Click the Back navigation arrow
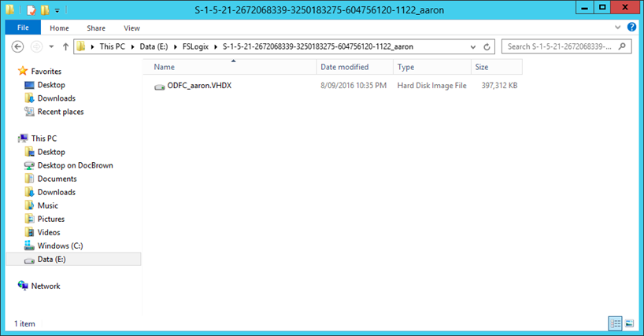644x336 pixels. click(x=17, y=46)
